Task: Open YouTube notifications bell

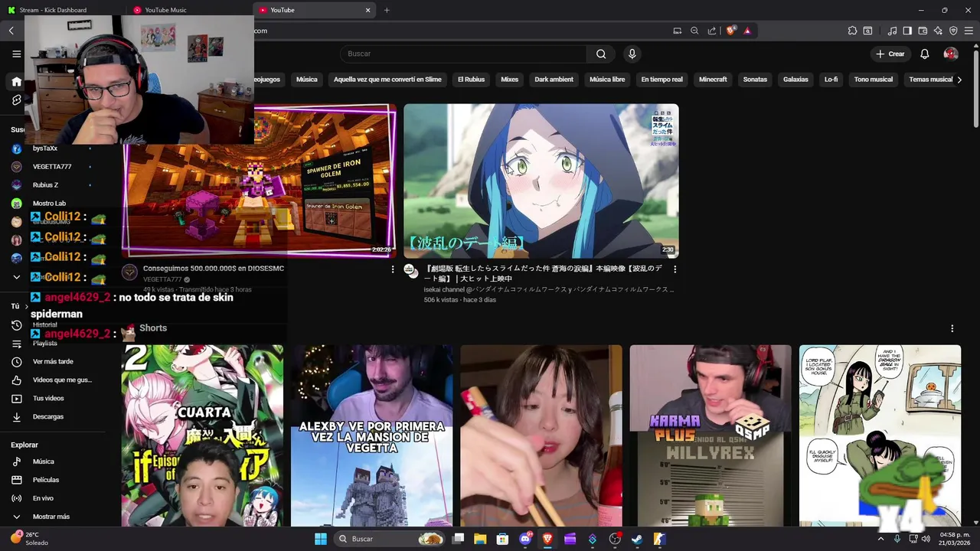Action: [924, 54]
